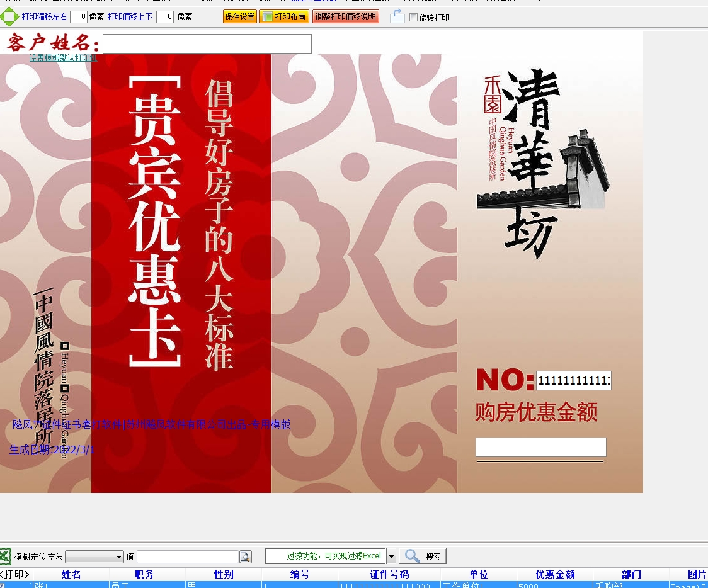Sort by the 证件号码 column header
708x588 pixels.
(389, 574)
